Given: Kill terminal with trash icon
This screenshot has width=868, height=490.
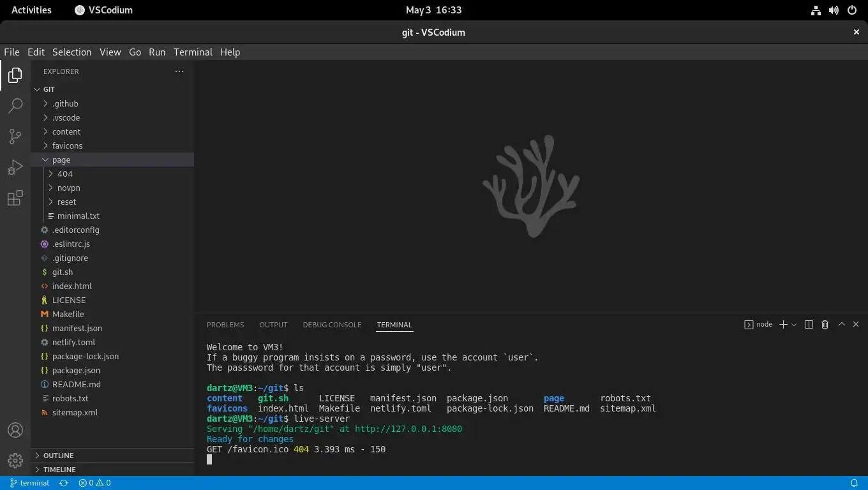Looking at the screenshot, I should tap(825, 324).
